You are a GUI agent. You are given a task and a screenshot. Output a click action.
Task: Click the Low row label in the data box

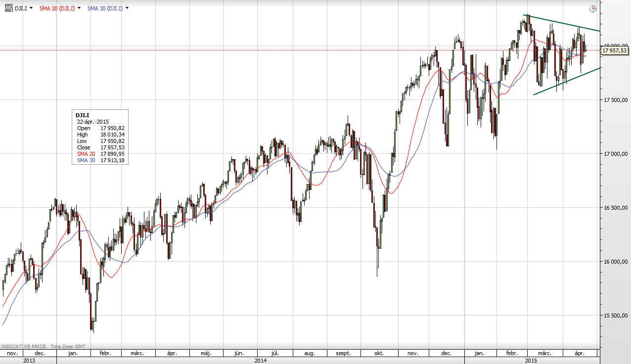[x=82, y=141]
